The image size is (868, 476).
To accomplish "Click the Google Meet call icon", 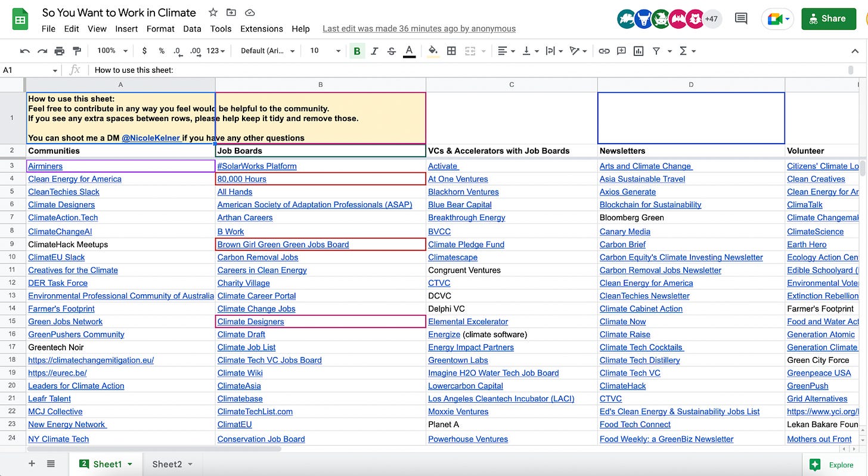I will 777,19.
